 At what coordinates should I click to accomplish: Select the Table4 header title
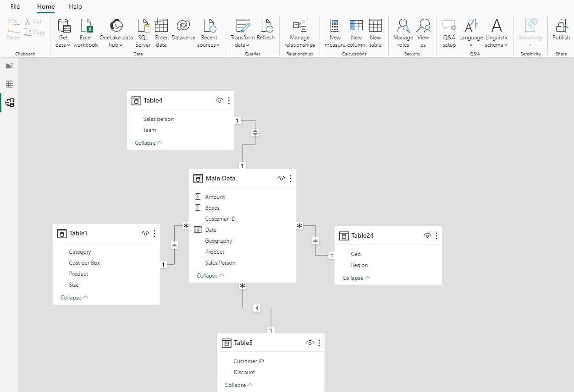[x=153, y=100]
